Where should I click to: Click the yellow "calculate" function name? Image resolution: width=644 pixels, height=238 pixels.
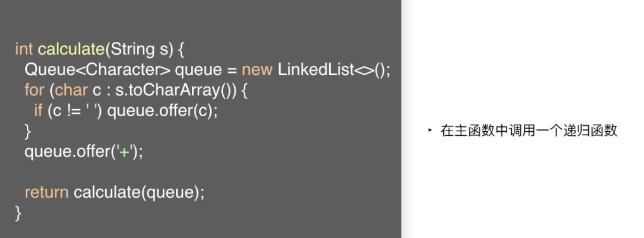point(71,49)
